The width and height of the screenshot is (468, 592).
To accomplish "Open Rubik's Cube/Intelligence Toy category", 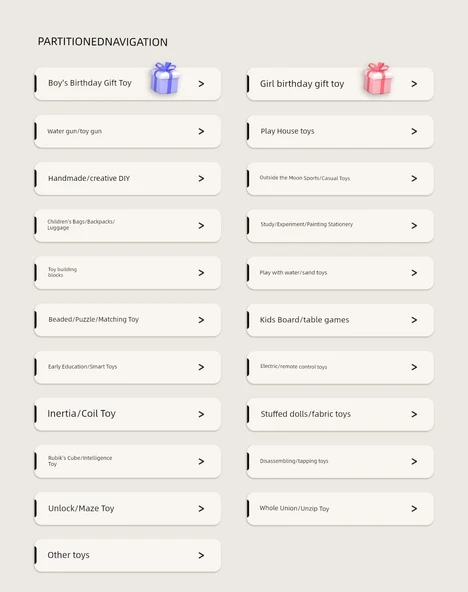I will click(x=128, y=461).
